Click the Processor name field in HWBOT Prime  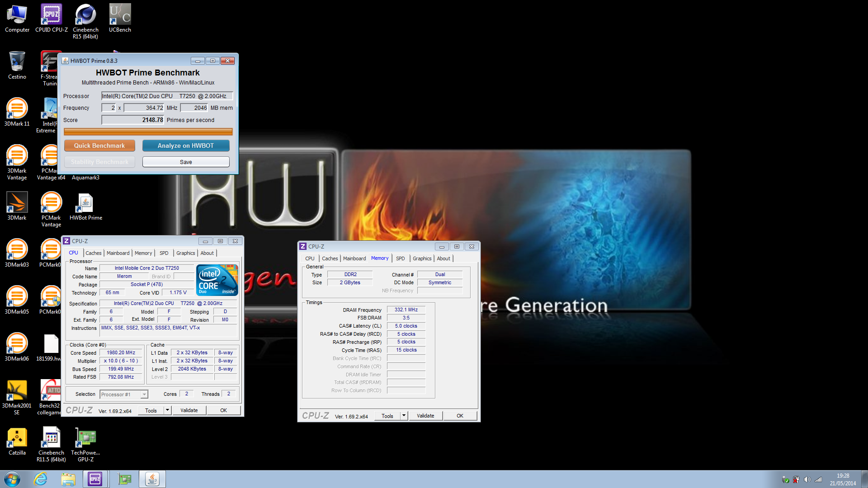click(167, 96)
